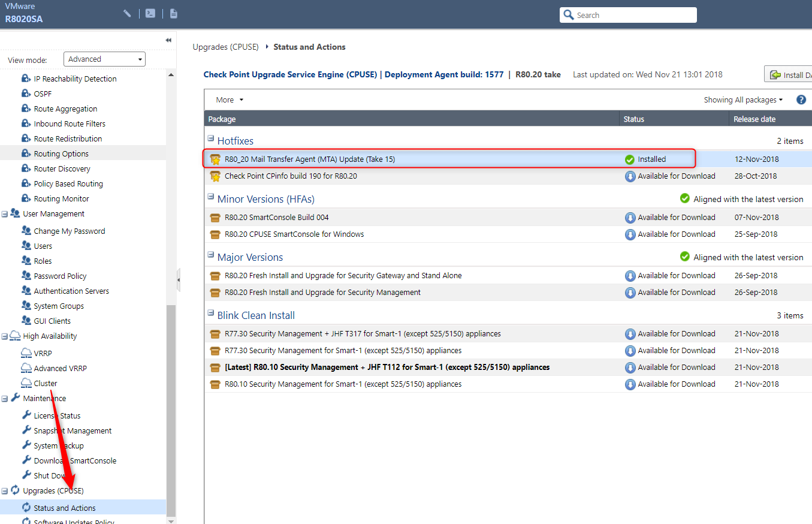Open Routing Options in navigation tree
This screenshot has height=524, width=812.
[x=61, y=153]
